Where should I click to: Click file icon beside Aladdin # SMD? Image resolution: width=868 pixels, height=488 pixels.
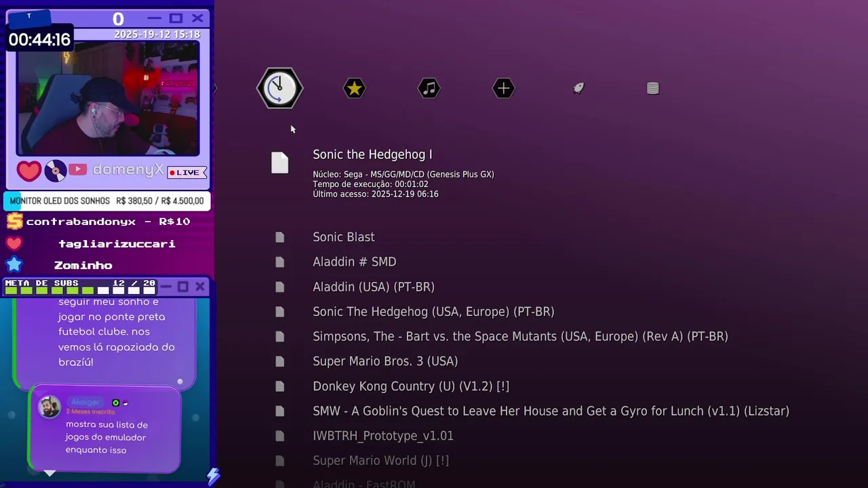280,262
